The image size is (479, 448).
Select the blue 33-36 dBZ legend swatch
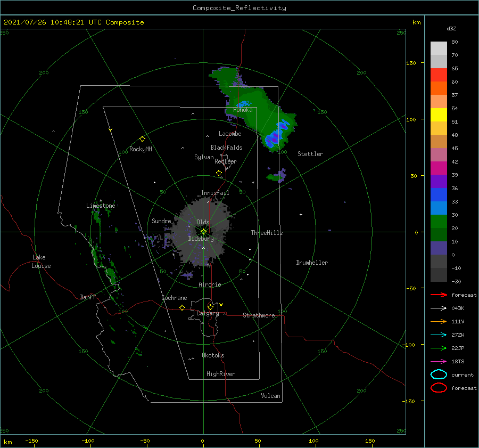[439, 194]
